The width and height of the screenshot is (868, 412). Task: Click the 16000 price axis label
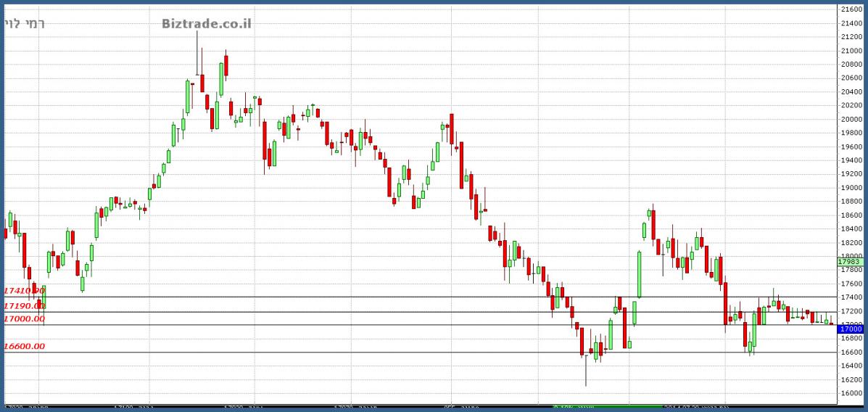851,393
